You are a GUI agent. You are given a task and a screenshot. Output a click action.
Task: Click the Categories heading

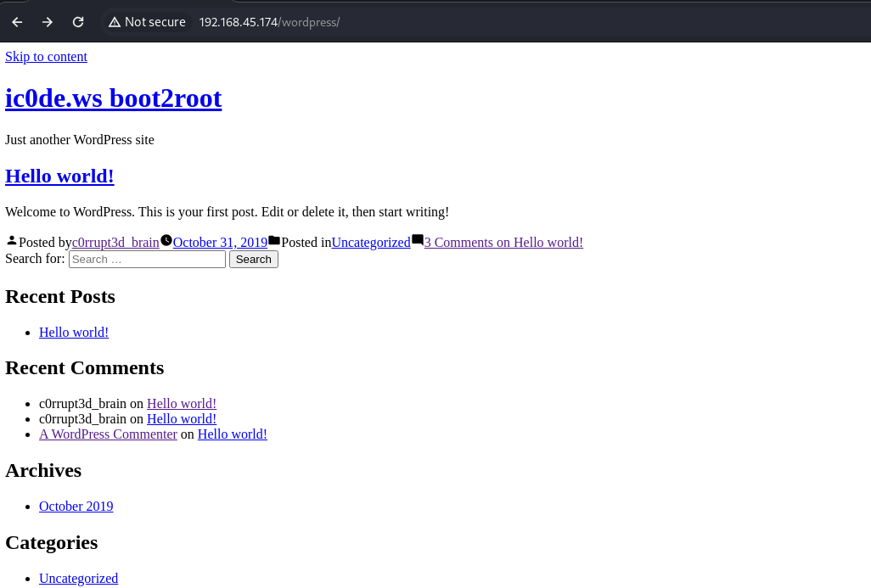(52, 543)
